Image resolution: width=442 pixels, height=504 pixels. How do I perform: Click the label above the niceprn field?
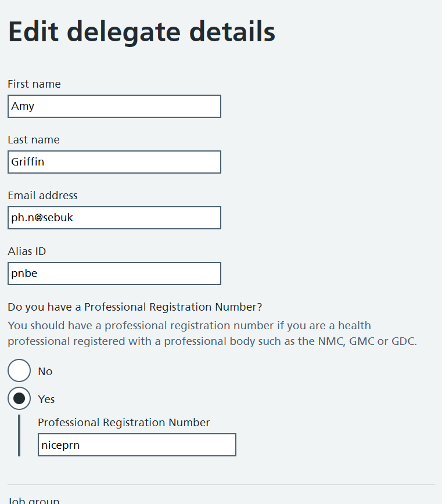(124, 423)
